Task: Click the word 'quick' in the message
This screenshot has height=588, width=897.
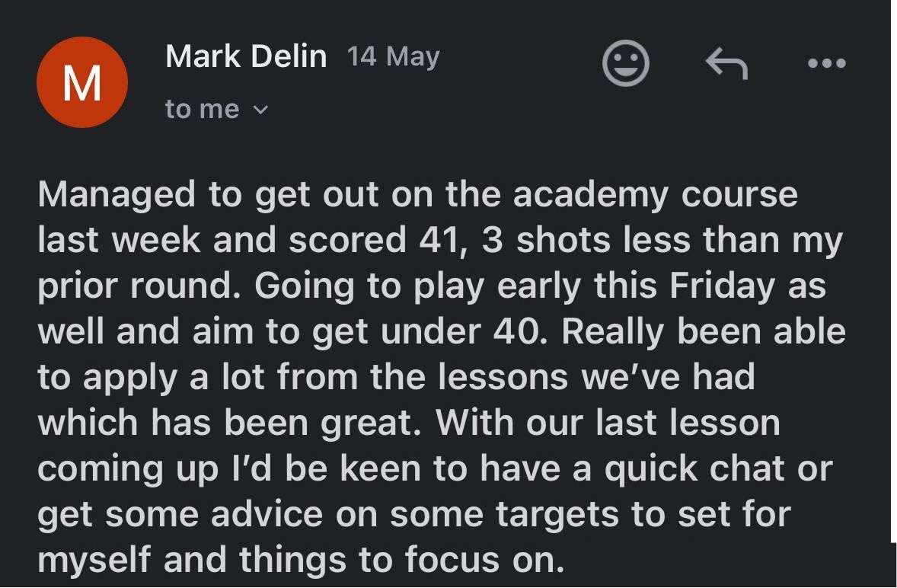Action: tap(651, 469)
